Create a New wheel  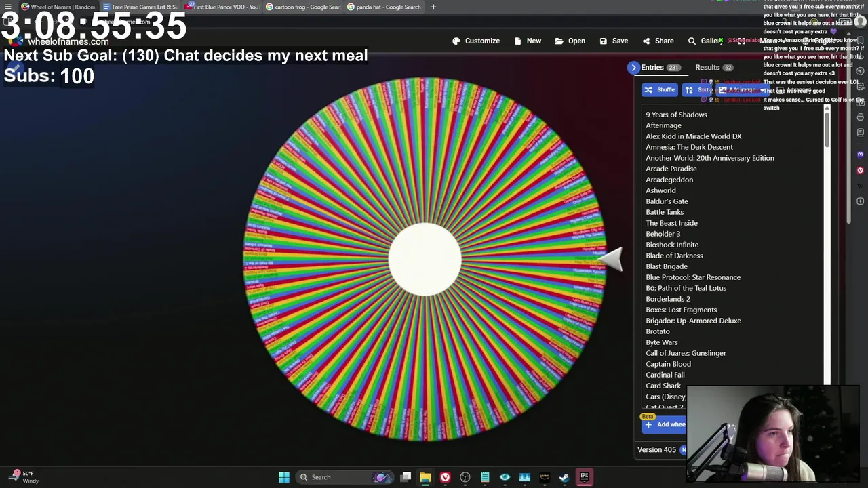(528, 41)
